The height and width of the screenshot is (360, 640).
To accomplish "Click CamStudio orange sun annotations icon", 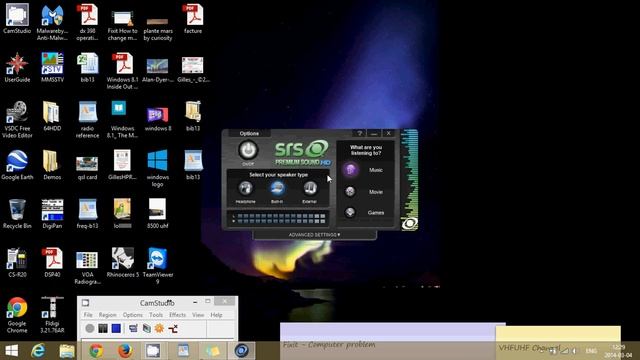I will [159, 328].
